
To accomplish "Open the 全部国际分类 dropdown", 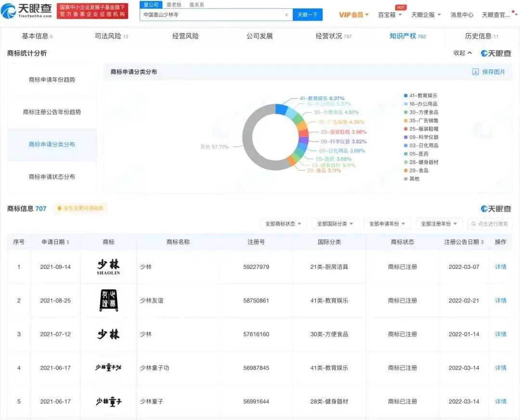I will pyautogui.click(x=335, y=223).
